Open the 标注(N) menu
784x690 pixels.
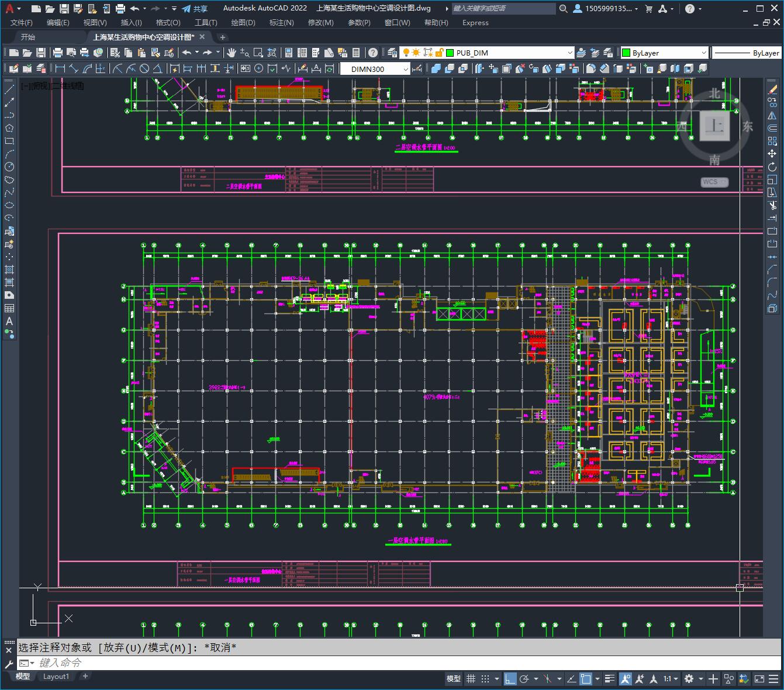click(281, 23)
